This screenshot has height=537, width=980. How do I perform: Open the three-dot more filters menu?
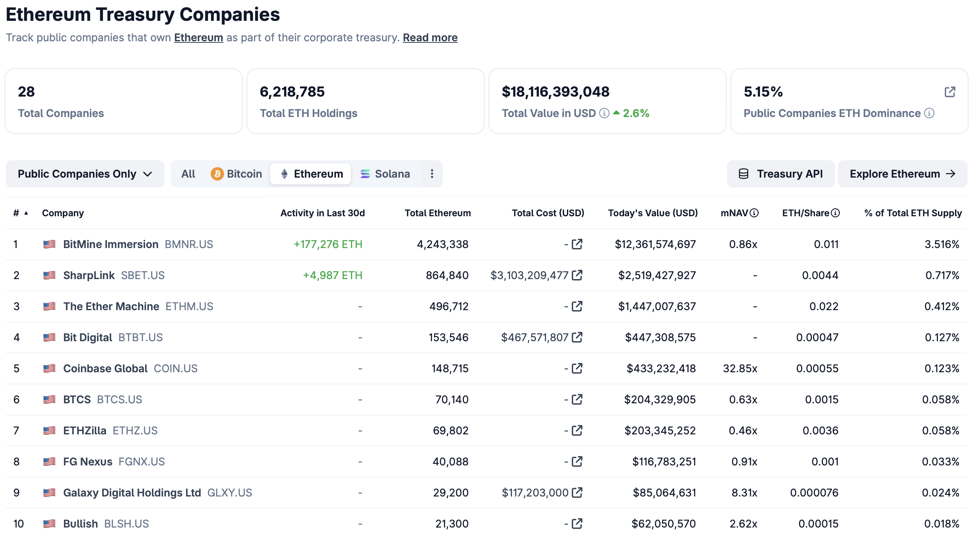[x=431, y=173]
